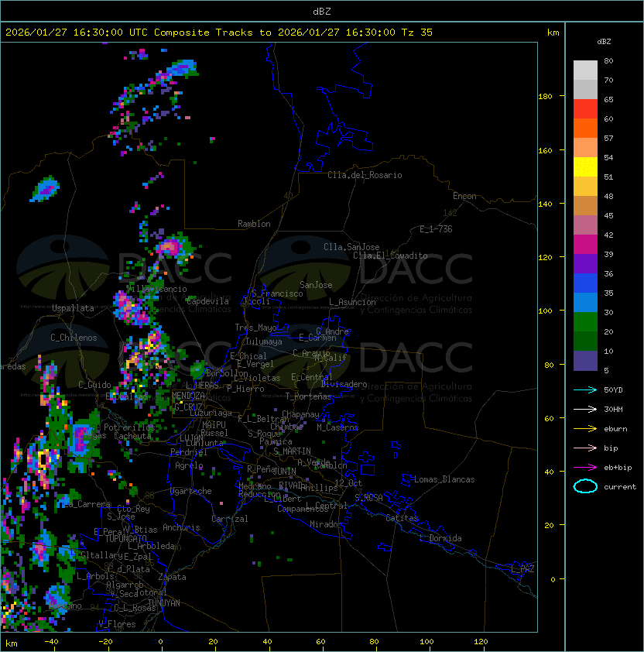Screen dimensions: 644x652
Task: Select the light blue 35 dBZ swatch
Action: point(585,302)
